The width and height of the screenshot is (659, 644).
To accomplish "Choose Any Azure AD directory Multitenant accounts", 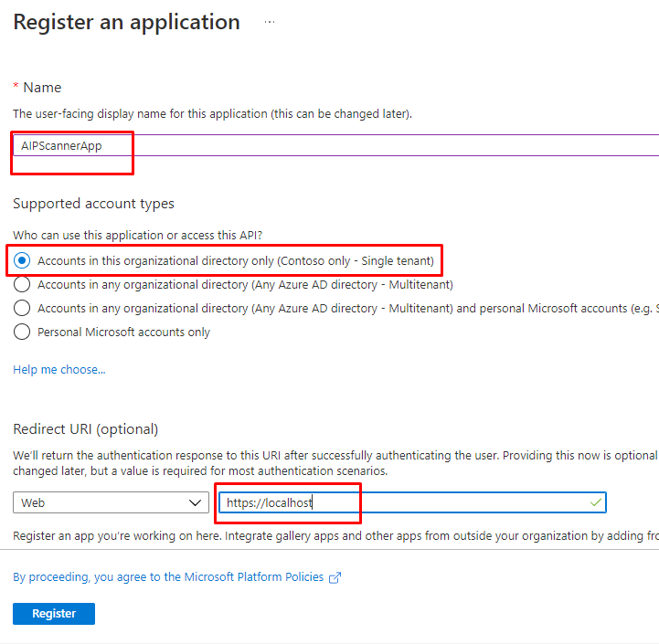I will [x=22, y=284].
